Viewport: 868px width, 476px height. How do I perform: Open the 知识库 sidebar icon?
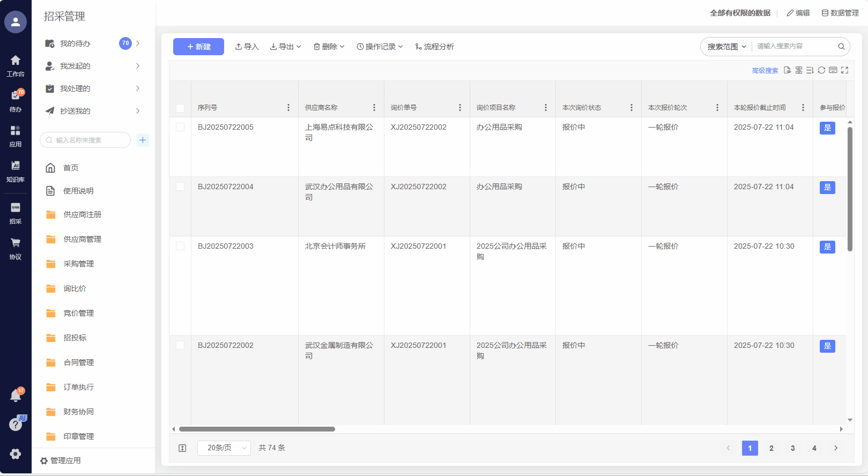(x=16, y=170)
